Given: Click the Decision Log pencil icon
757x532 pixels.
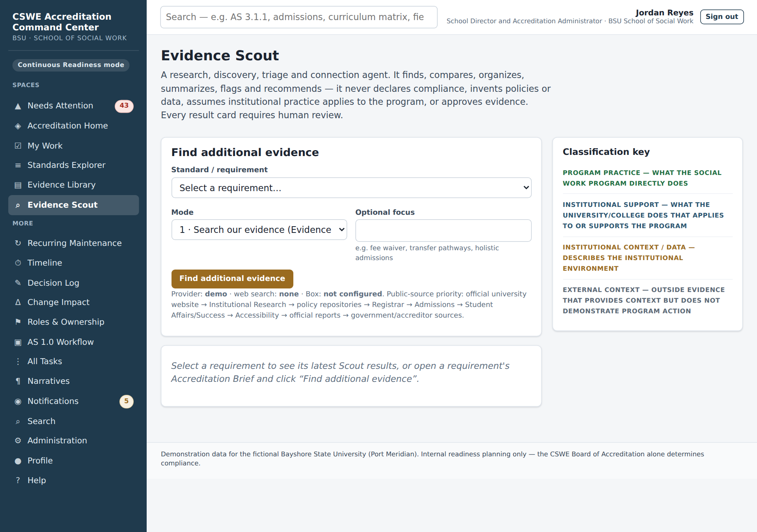Looking at the screenshot, I should tap(18, 283).
